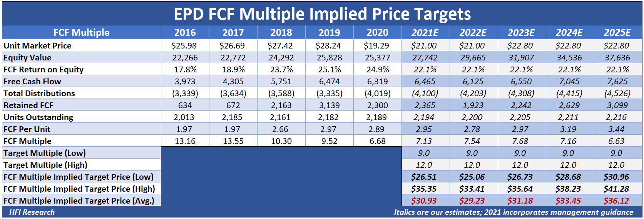This screenshot has width=644, height=219.
Task: Click the 2021E low target price $26.51
Action: [x=425, y=177]
